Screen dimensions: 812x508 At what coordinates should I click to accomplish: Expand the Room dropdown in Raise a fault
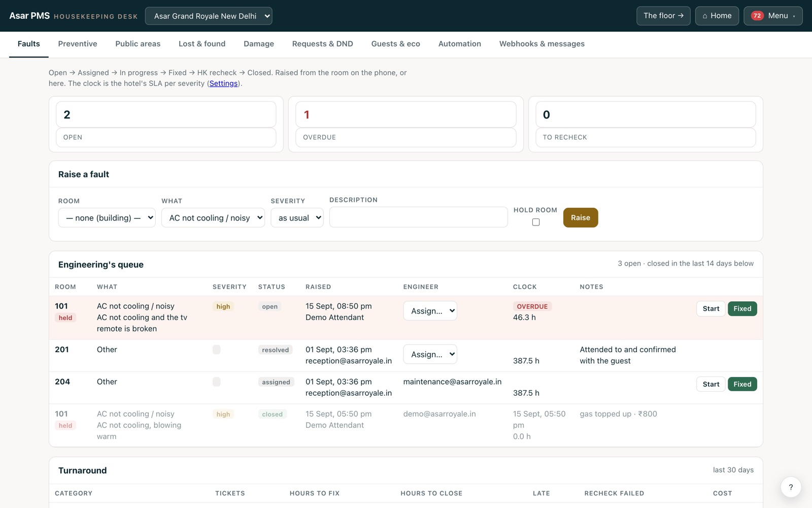[x=107, y=217]
